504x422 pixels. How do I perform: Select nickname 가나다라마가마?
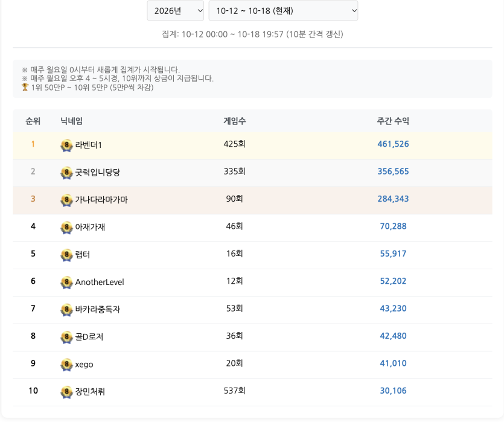coord(101,200)
